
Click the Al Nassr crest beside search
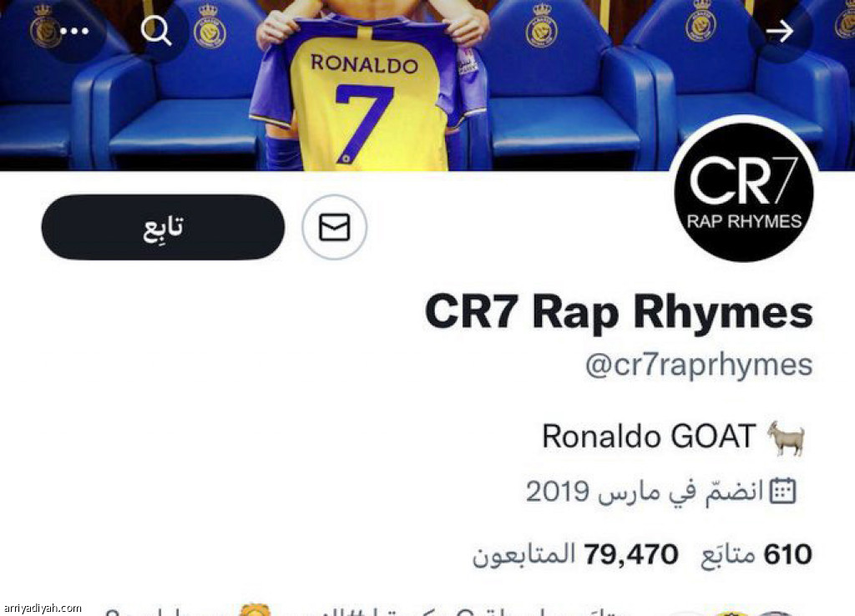(210, 28)
